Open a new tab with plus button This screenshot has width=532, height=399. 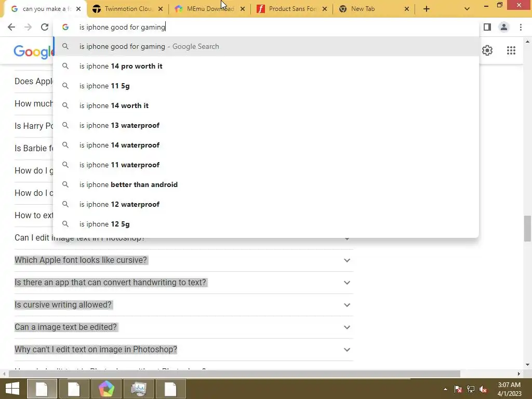tap(427, 9)
